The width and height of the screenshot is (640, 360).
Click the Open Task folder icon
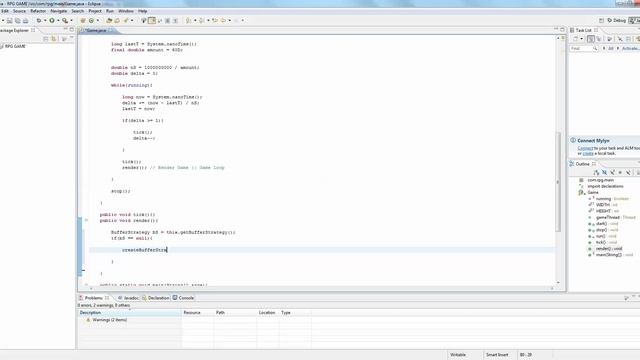[x=117, y=20]
